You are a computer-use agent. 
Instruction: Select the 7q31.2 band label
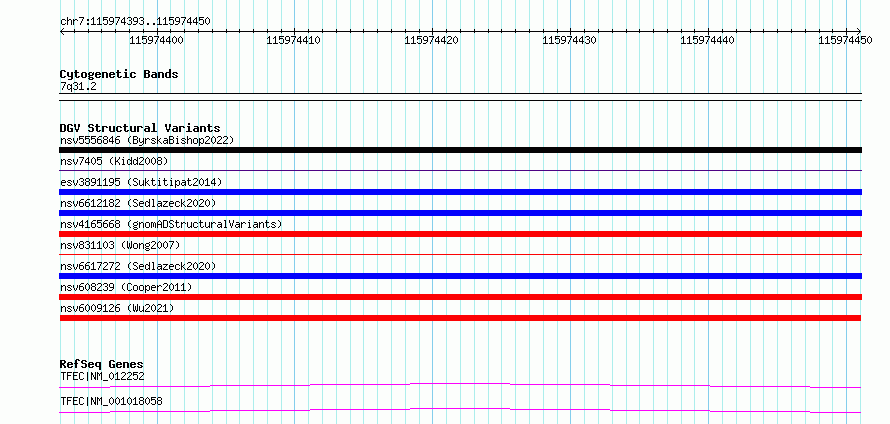pos(77,87)
